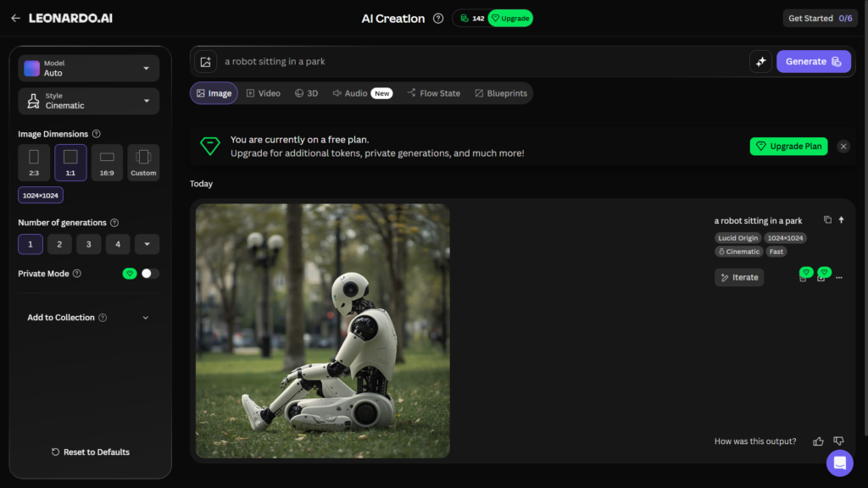Click the New badge on Audio

tap(382, 93)
